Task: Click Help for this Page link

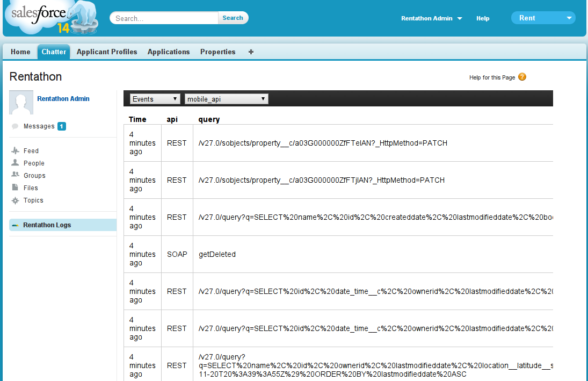Action: (492, 77)
